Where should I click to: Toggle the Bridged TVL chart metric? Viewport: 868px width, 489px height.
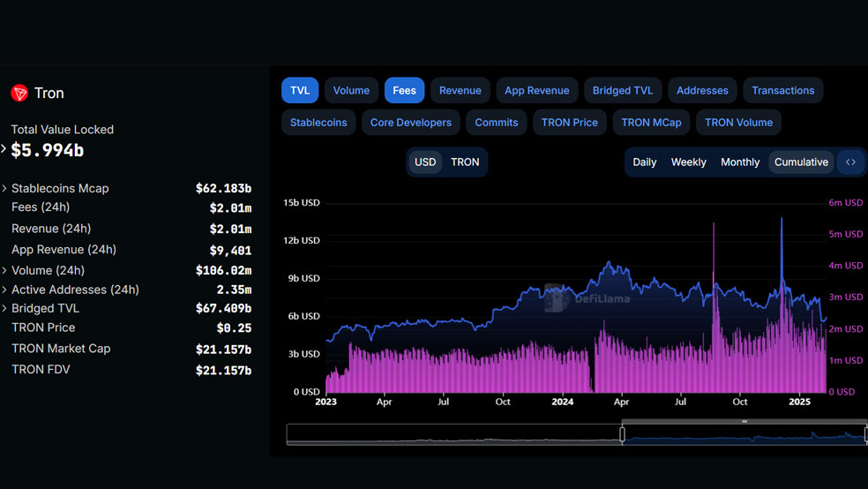coord(622,90)
